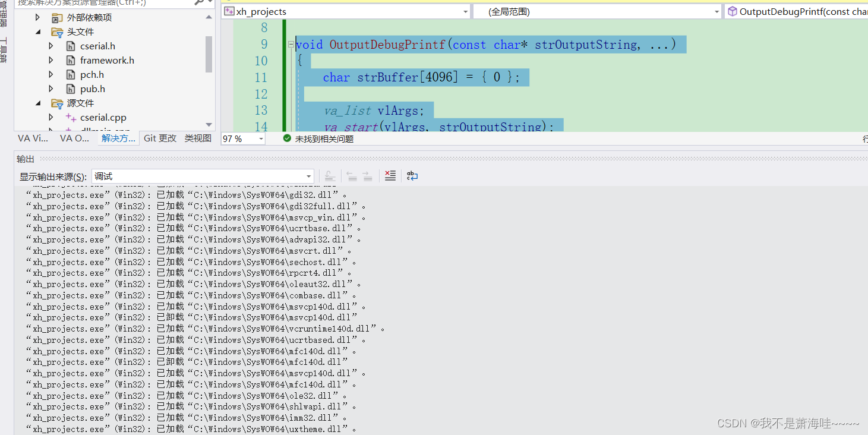Open the solution explorer search magnifier
Image resolution: width=868 pixels, height=435 pixels.
pyautogui.click(x=198, y=3)
